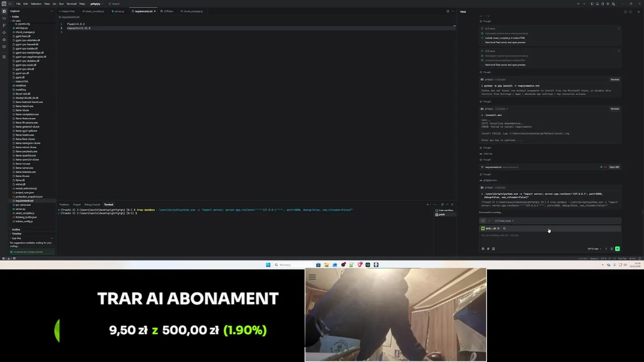Screen dimensions: 644x362
Task: Switch to the index.HTML tab
Action: (x=67, y=11)
